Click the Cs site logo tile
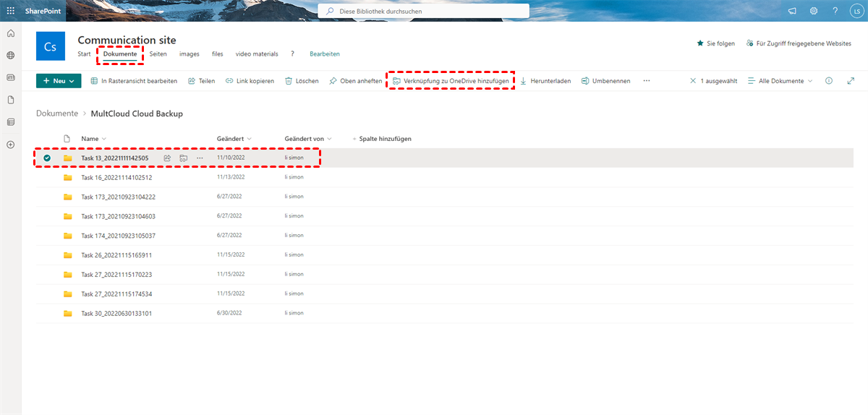 51,46
